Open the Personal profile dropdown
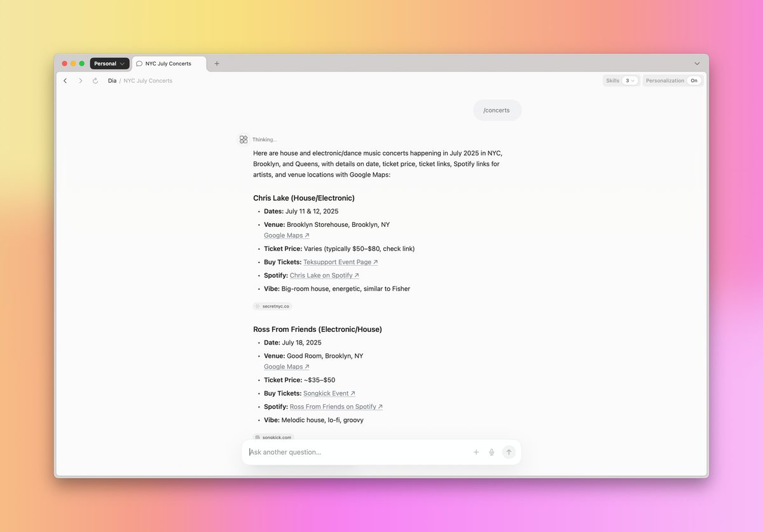The height and width of the screenshot is (532, 763). 109,64
